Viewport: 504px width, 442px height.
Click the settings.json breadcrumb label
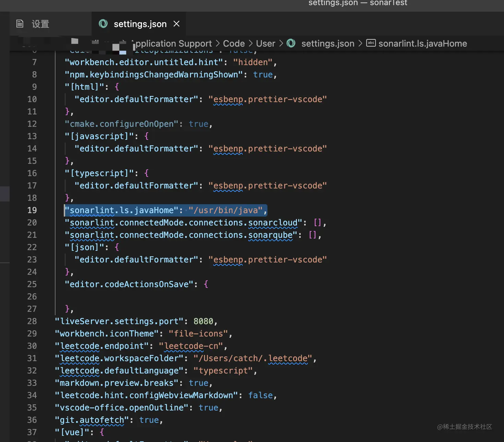[x=328, y=44]
